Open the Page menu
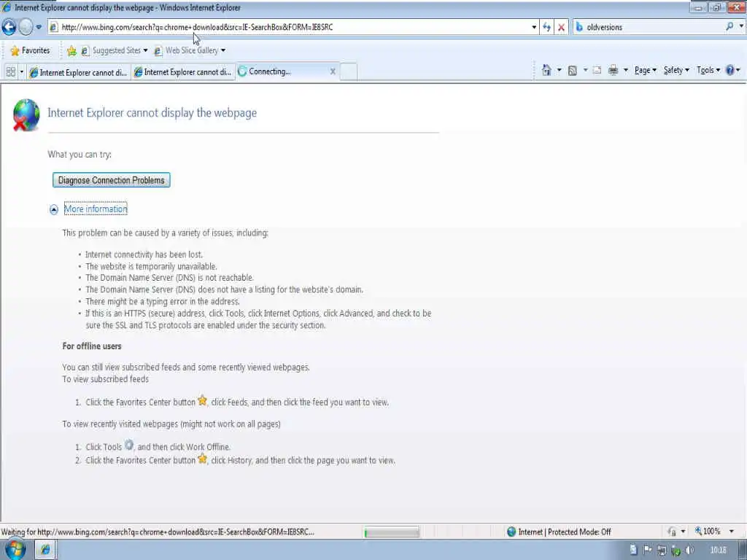The height and width of the screenshot is (560, 747). (646, 71)
